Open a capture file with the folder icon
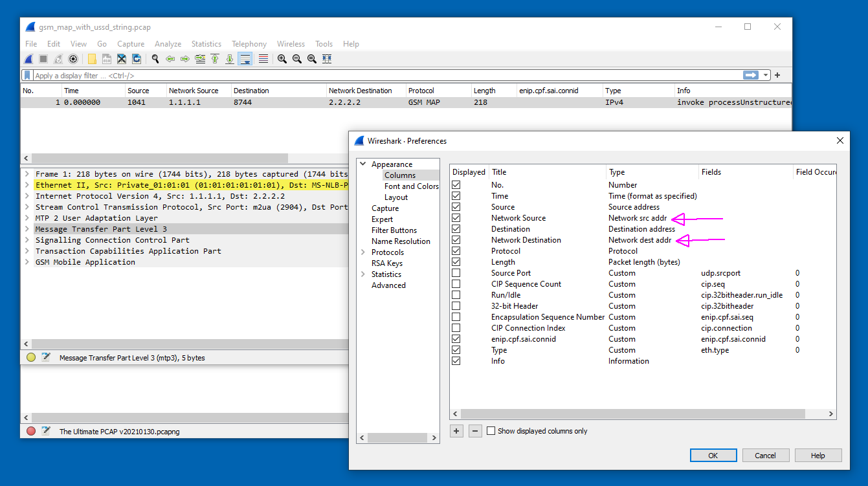Image resolution: width=868 pixels, height=486 pixels. [x=92, y=59]
